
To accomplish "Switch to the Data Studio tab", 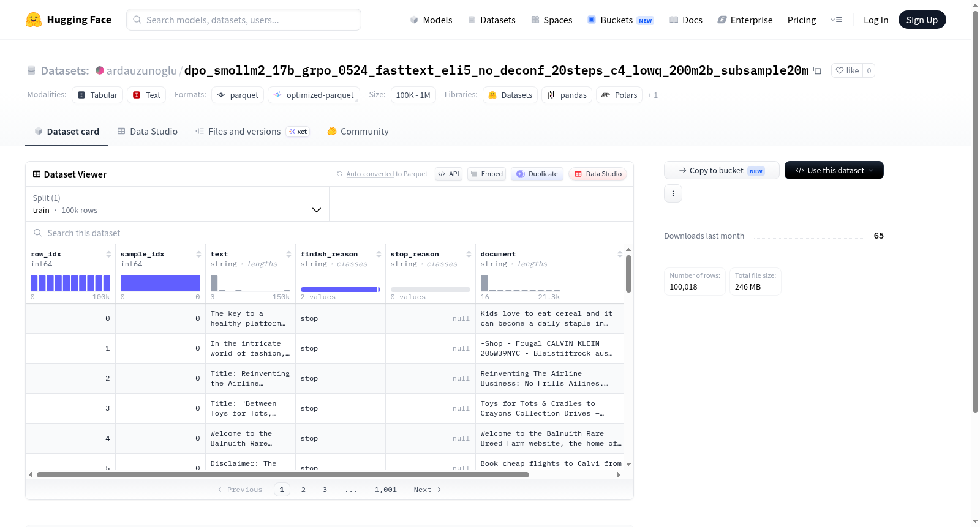I will click(x=148, y=132).
